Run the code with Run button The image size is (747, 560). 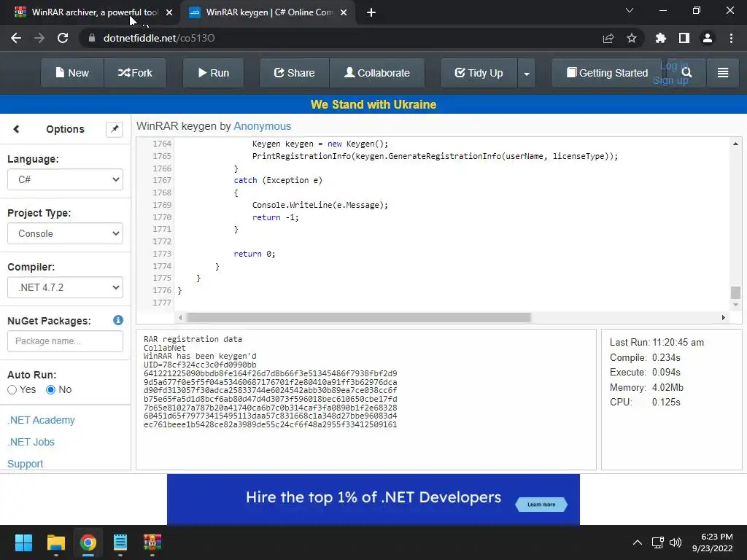214,73
